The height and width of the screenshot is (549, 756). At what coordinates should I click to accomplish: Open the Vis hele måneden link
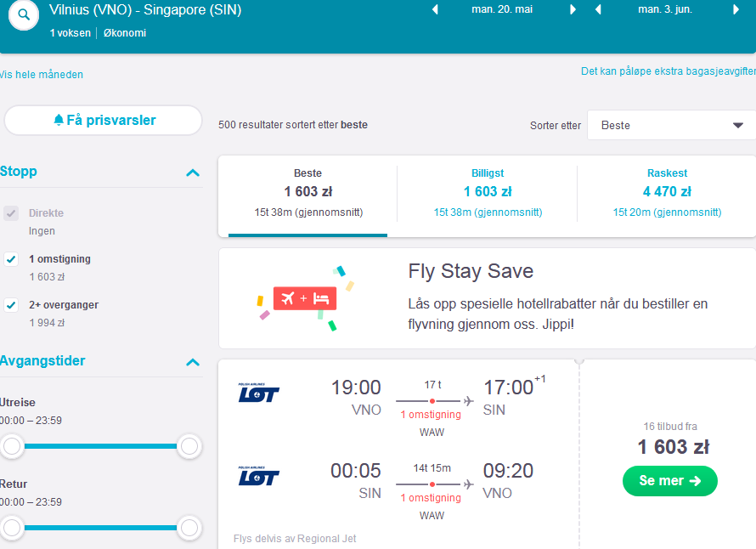pos(42,74)
